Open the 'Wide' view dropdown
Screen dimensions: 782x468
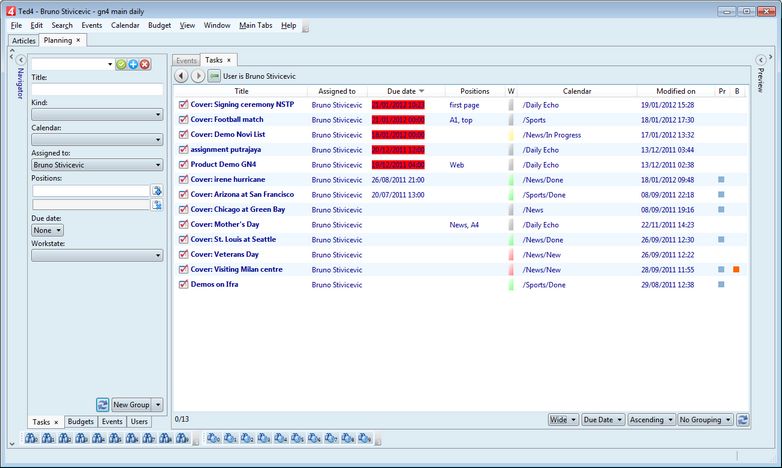click(x=563, y=420)
